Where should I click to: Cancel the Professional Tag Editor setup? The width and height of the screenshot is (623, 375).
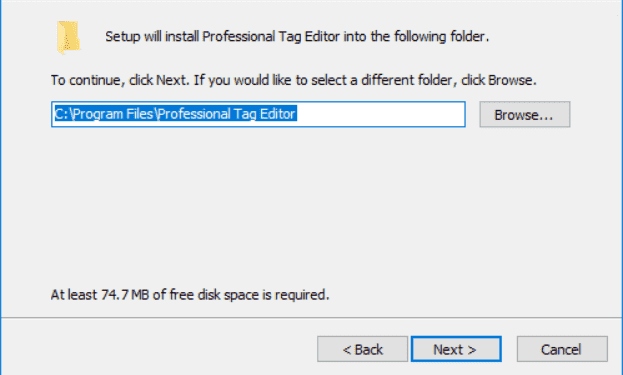click(562, 349)
